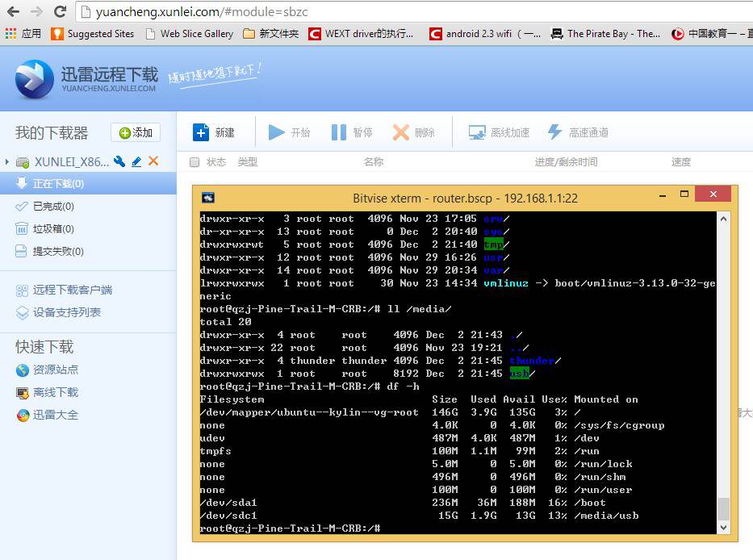Click the '/dev/mapper/ubuntu--kylin--vg-root' filesystem text
Image resolution: width=753 pixels, height=560 pixels.
point(309,412)
